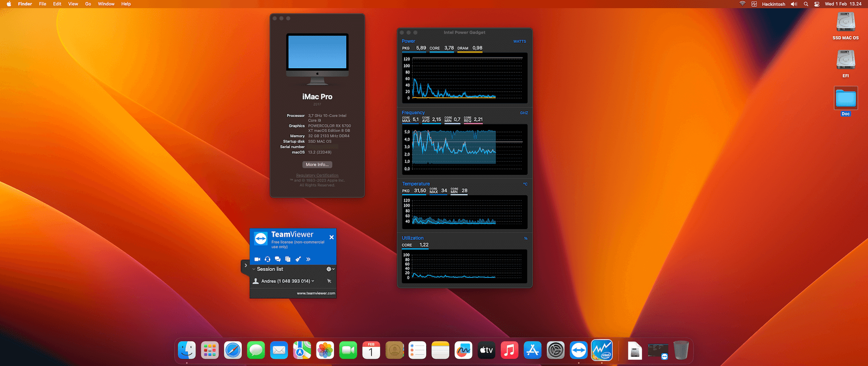The width and height of the screenshot is (868, 366).
Task: Open Spotlight search
Action: pyautogui.click(x=806, y=4)
